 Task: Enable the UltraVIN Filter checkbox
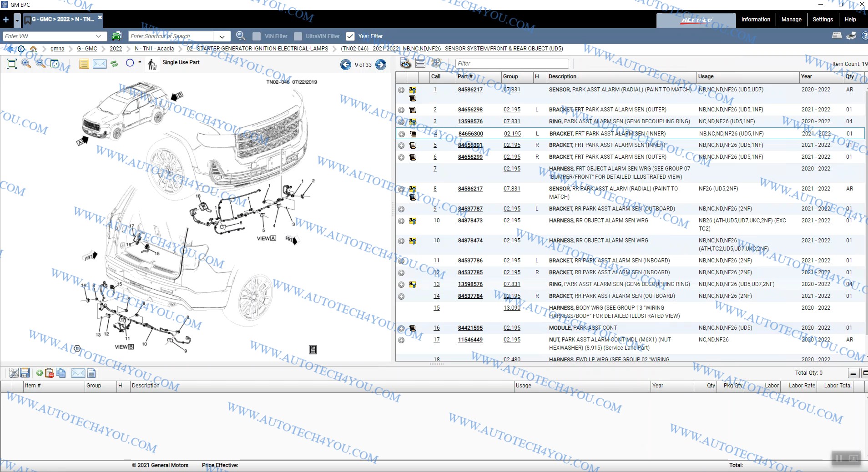tap(298, 36)
